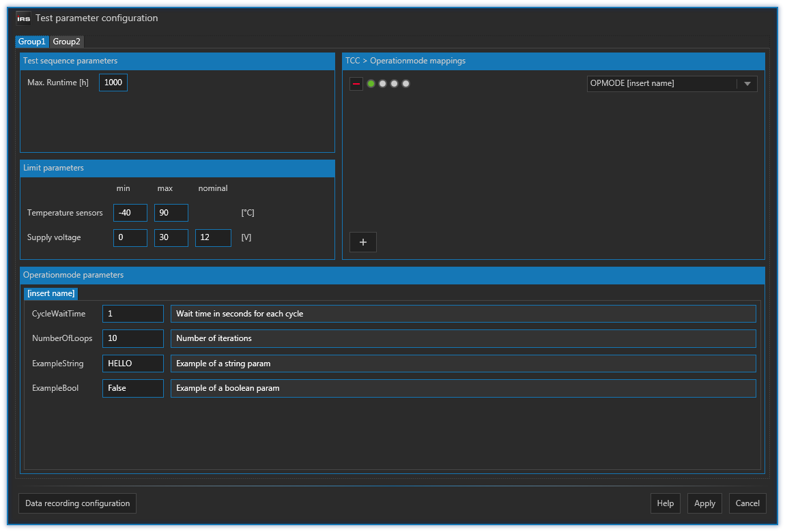The height and width of the screenshot is (532, 785).
Task: Select the fourth gray mapping indicator
Action: tap(406, 83)
